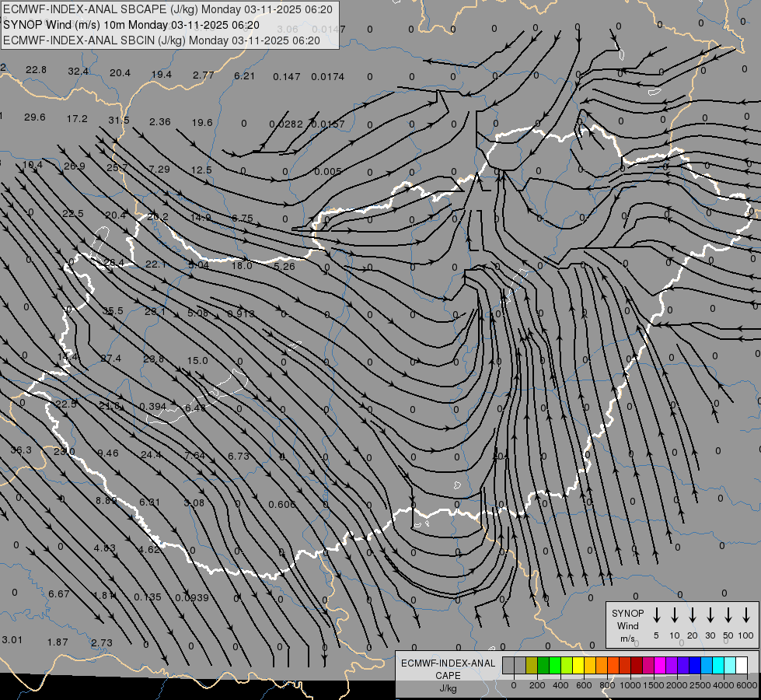This screenshot has height=700, width=761.
Task: Click the 30 m/s wind arrow in legend
Action: [x=710, y=615]
